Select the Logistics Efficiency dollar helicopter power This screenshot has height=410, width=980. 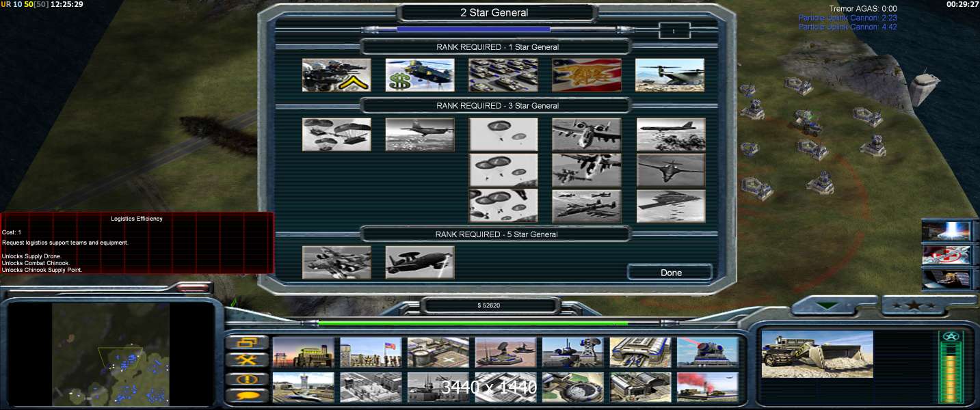coord(419,75)
